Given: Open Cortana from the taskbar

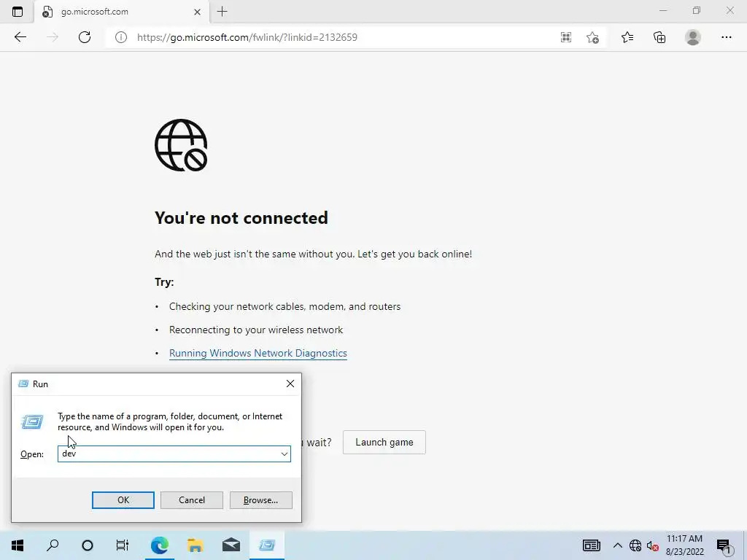Looking at the screenshot, I should pyautogui.click(x=88, y=545).
